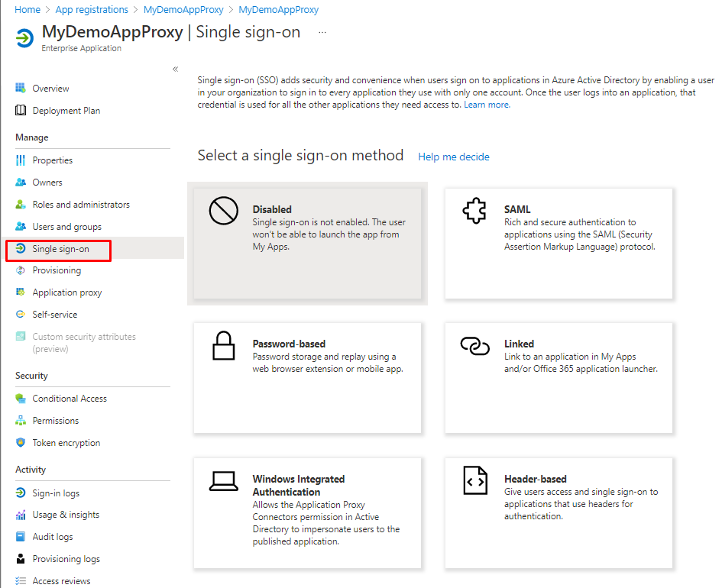
Task: Click the Help me decide link
Action: 454,157
